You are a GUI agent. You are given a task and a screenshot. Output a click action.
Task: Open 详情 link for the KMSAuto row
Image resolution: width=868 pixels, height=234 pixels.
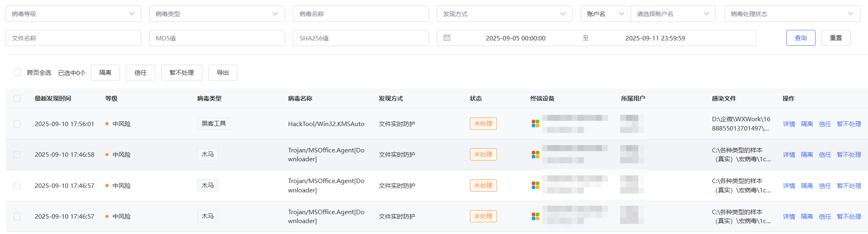tap(789, 124)
